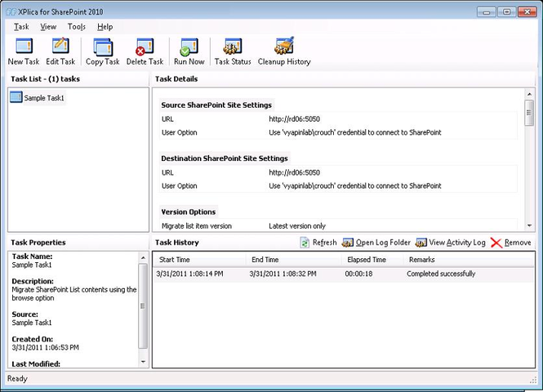
Task: Start the task with Run Now
Action: [x=189, y=47]
